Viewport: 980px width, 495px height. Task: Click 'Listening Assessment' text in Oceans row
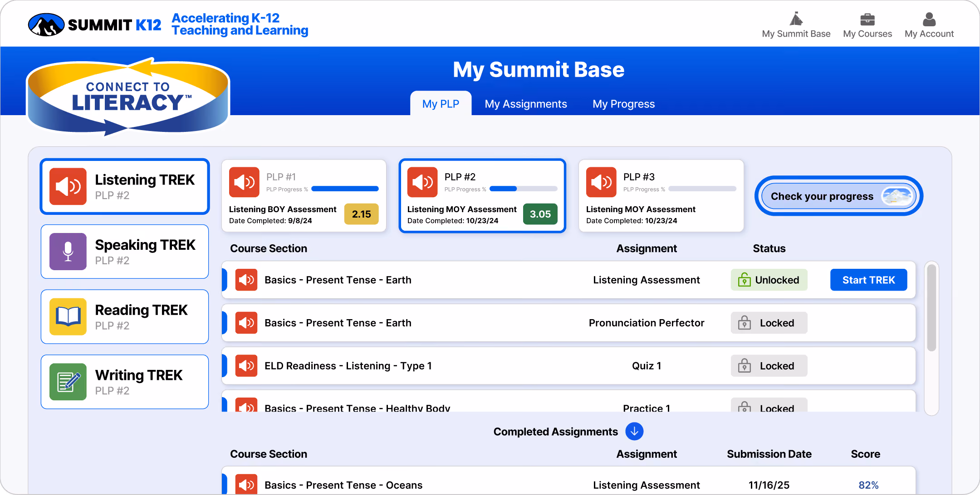click(x=647, y=485)
